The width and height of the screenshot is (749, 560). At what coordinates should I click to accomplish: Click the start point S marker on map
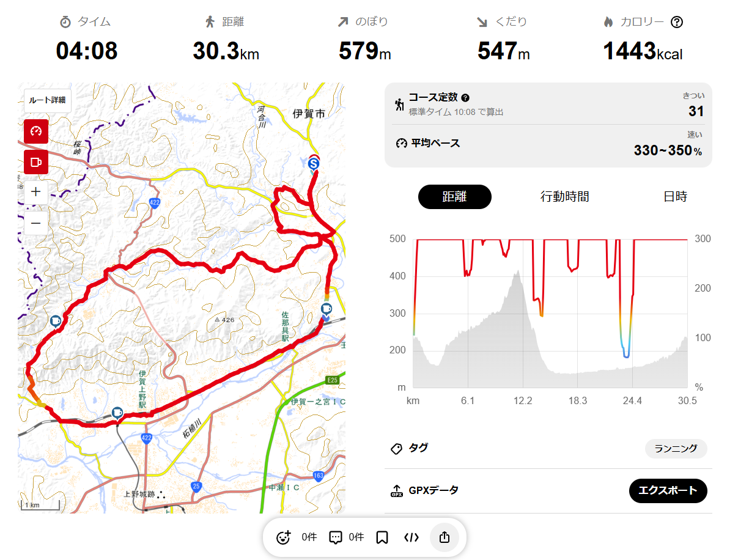314,163
